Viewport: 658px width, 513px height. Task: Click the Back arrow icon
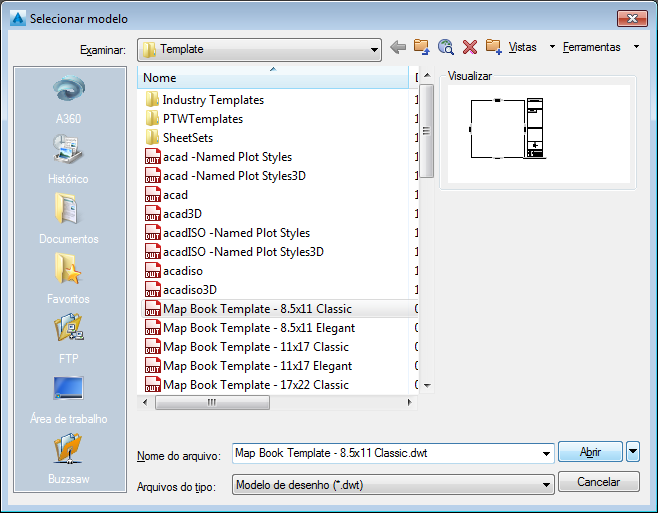pos(398,47)
